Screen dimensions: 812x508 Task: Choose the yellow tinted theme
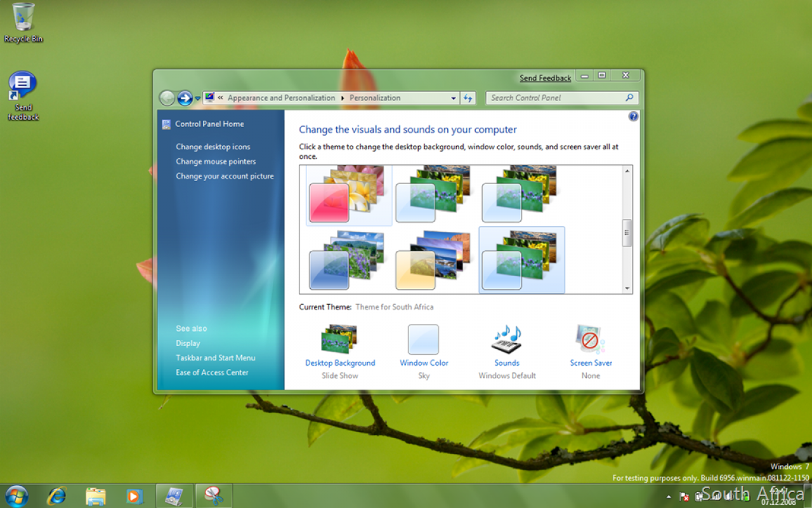pos(435,260)
